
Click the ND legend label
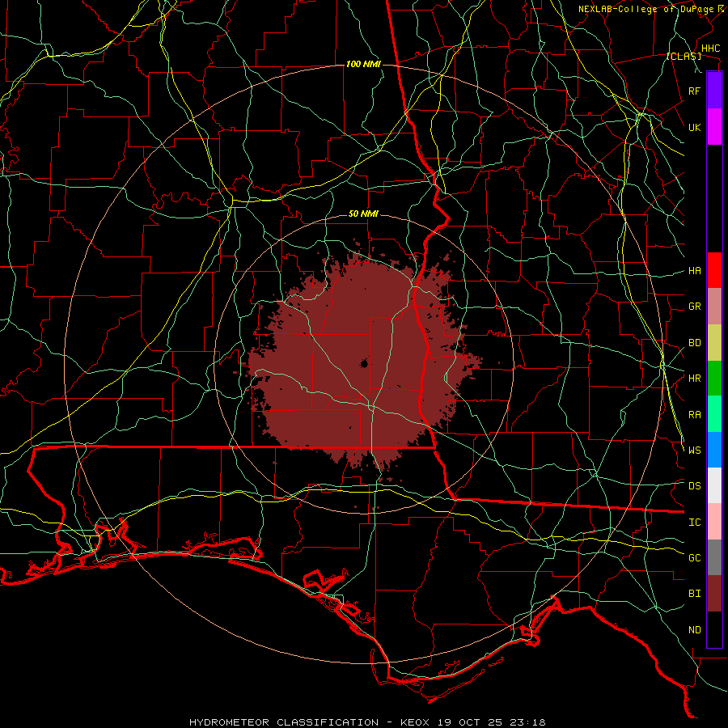pos(694,630)
